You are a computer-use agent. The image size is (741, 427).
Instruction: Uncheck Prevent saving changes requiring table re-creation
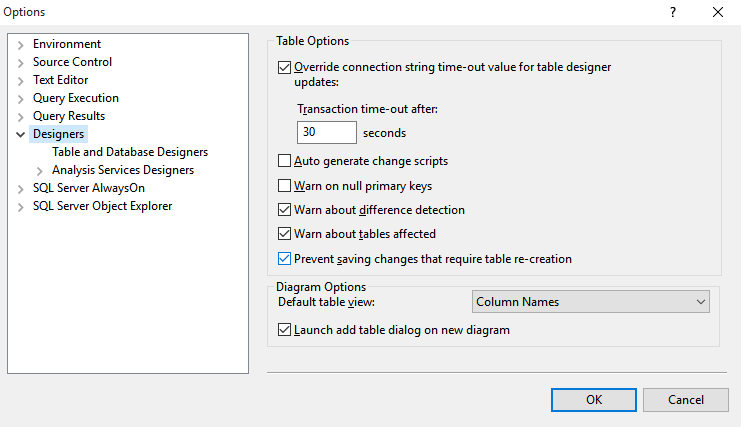click(284, 259)
